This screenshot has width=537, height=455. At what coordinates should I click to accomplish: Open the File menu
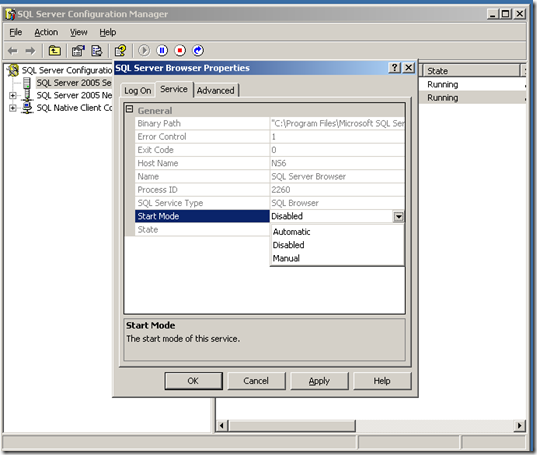[15, 32]
